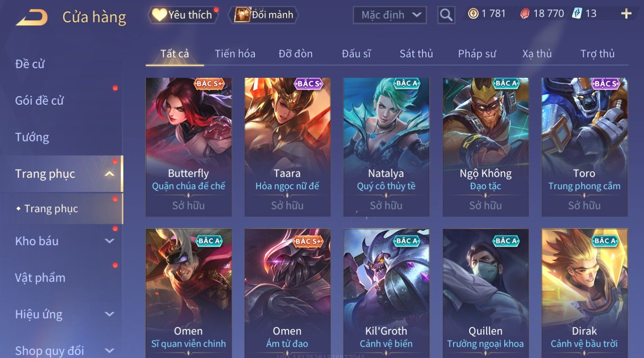Screen dimensions: 644x358
Task: Expand the Kho báu sidebar section
Action: tap(109, 241)
